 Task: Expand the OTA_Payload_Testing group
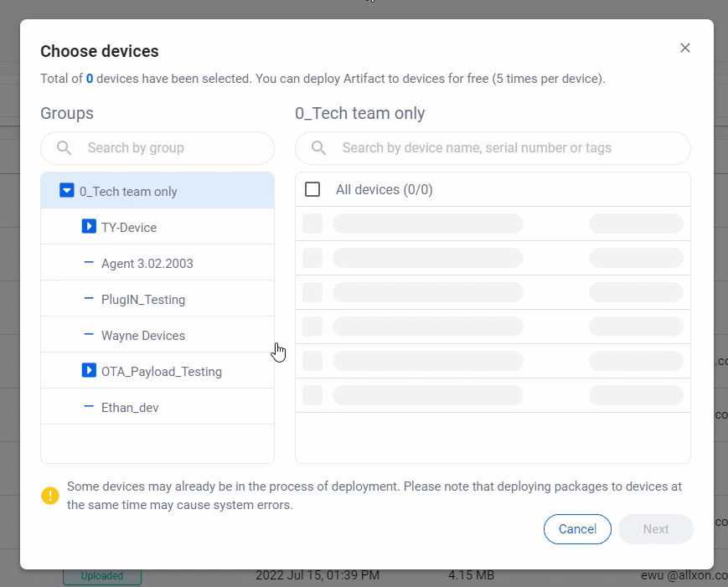coord(89,370)
